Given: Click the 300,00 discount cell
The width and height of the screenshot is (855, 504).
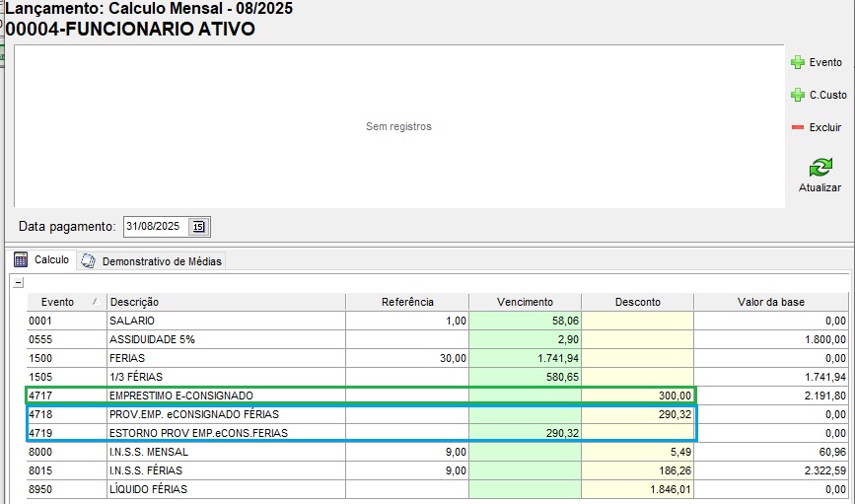Looking at the screenshot, I should point(637,395).
